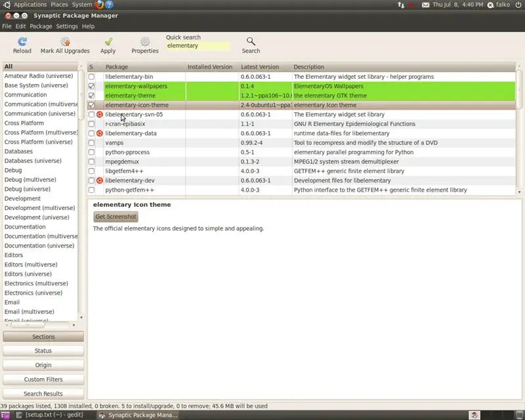Open package Properties from the toolbar
The width and height of the screenshot is (525, 420).
(x=145, y=41)
